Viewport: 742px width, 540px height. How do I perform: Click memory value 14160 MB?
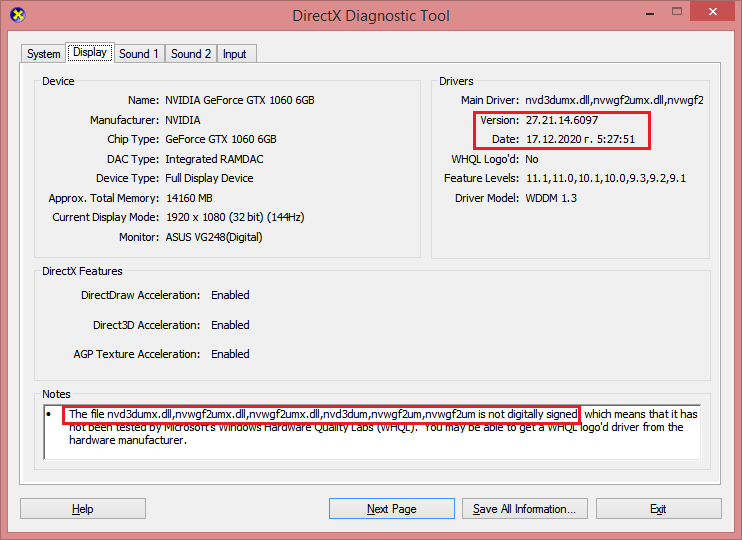(189, 198)
